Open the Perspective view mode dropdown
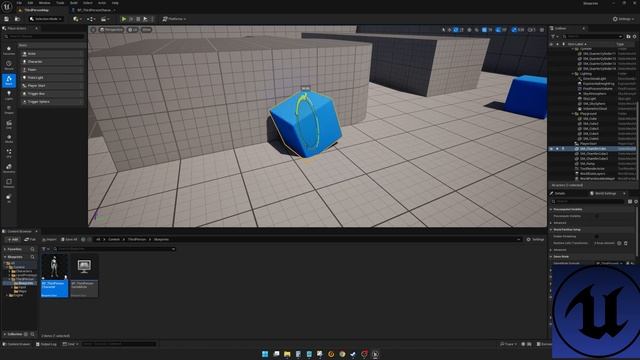Image resolution: width=640 pixels, height=360 pixels. point(111,30)
